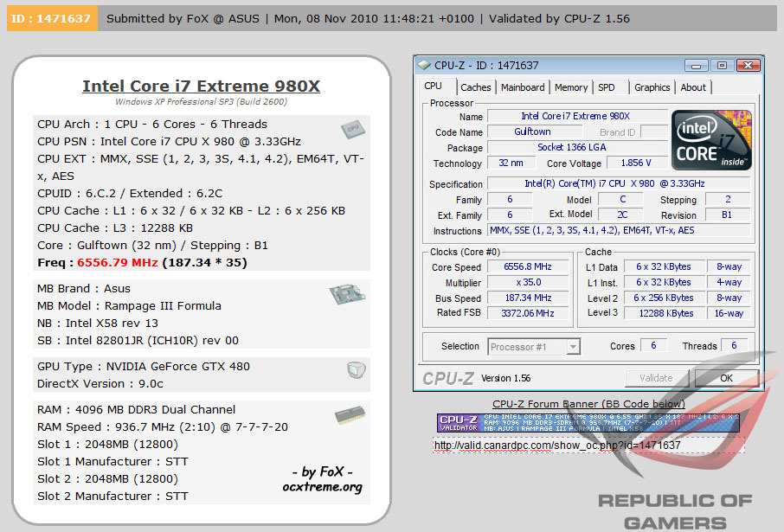Switch to the Graphics tab

tap(652, 87)
